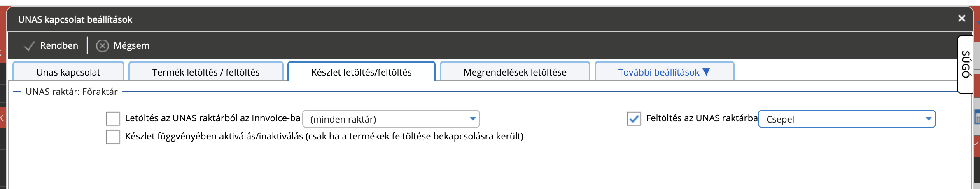This screenshot has width=980, height=189.
Task: Click the Mégsem circled X icon
Action: click(x=103, y=45)
